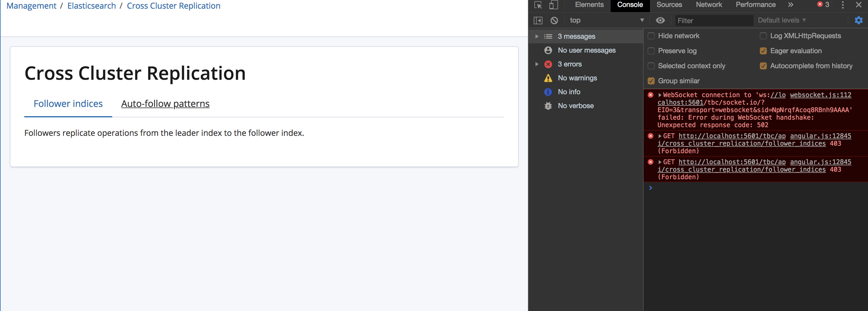868x311 pixels.
Task: Expand the second GET 403 error message
Action: (x=660, y=162)
